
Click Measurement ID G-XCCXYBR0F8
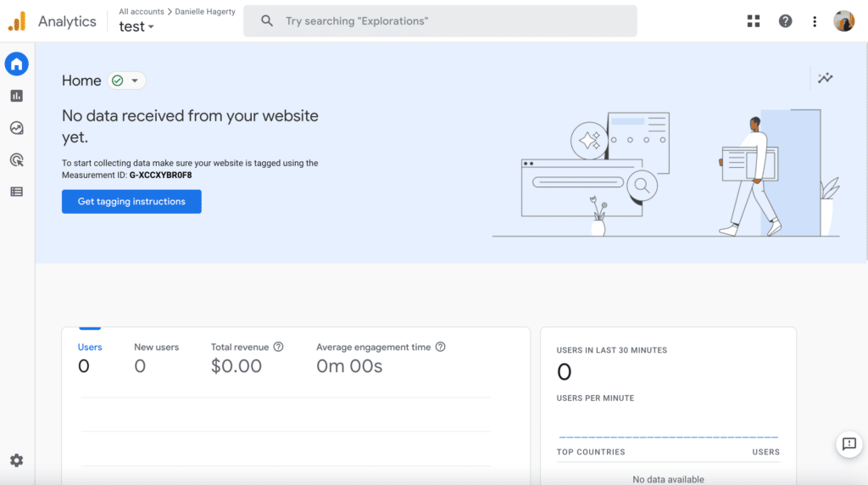click(x=160, y=175)
